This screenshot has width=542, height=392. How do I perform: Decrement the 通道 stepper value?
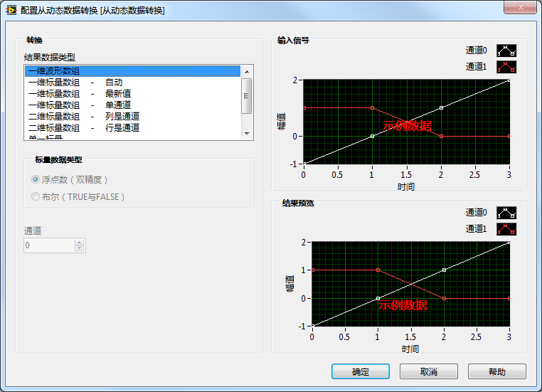[80, 248]
